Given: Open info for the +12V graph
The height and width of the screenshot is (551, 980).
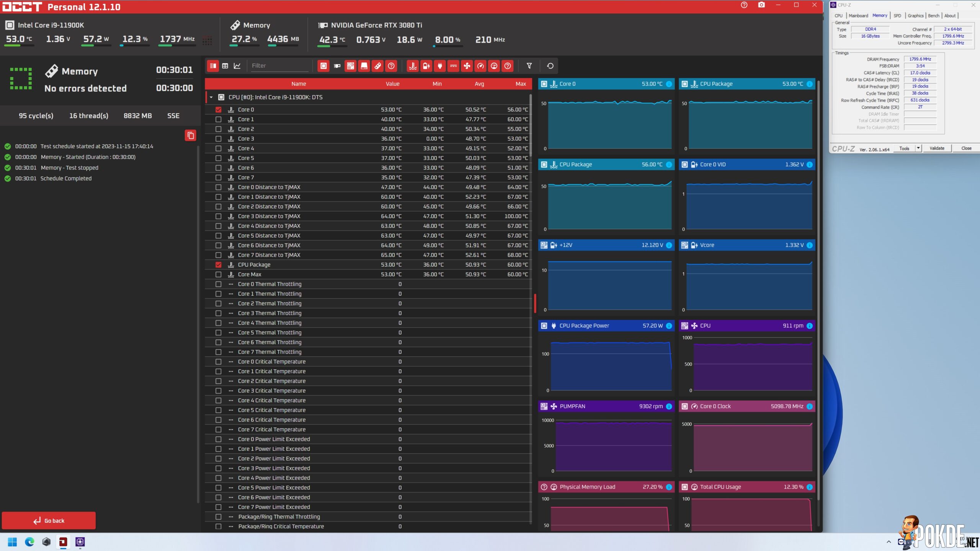Looking at the screenshot, I should 669,245.
